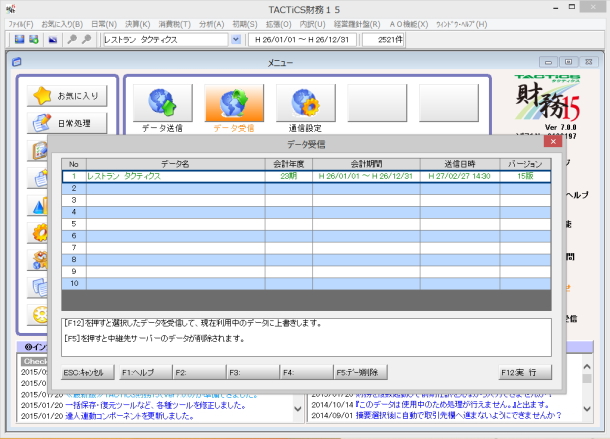Click the accounting period field in toolbar
Image resolution: width=610 pixels, height=439 pixels.
(302, 40)
